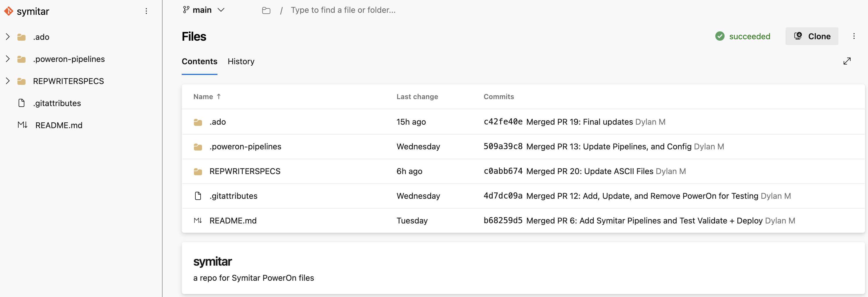Click the Clone button

coord(812,36)
